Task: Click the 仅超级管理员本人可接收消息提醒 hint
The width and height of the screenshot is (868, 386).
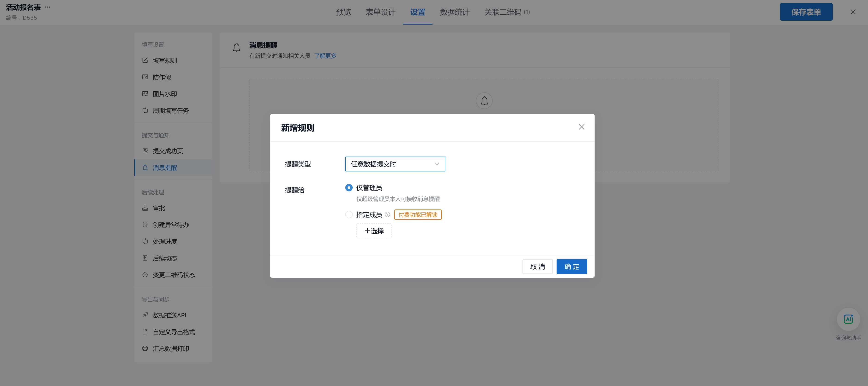Action: 398,199
